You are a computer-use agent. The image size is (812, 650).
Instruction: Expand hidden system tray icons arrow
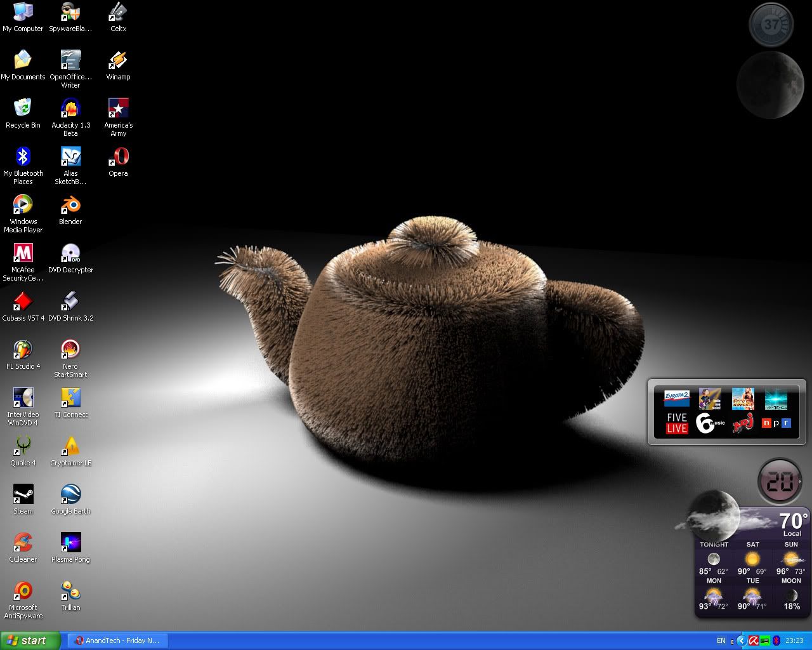tap(741, 641)
